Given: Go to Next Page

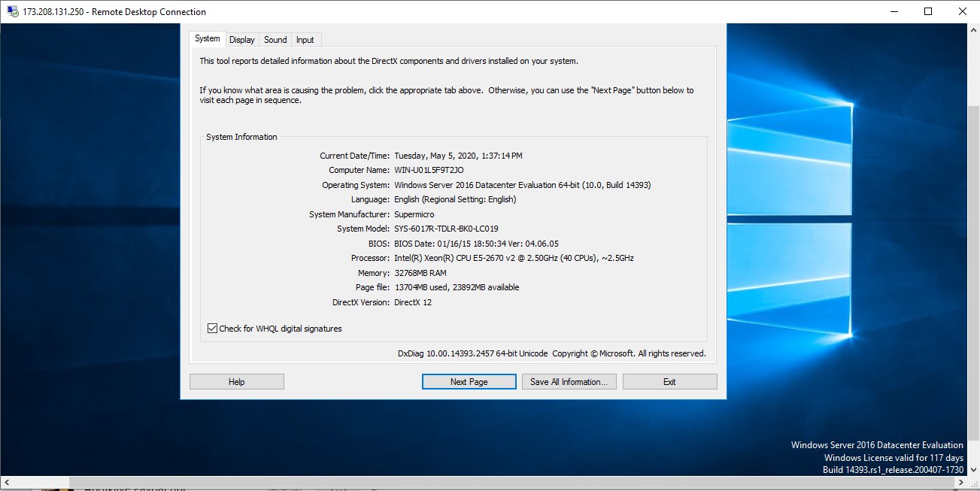Looking at the screenshot, I should point(469,382).
